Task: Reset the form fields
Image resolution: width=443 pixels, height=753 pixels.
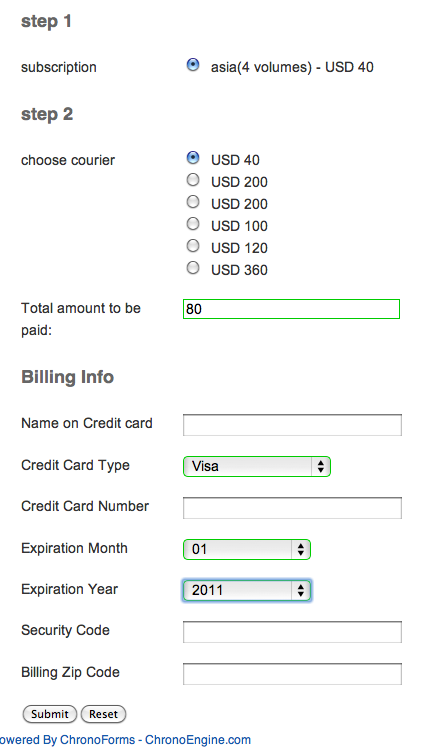Action: pyautogui.click(x=103, y=714)
